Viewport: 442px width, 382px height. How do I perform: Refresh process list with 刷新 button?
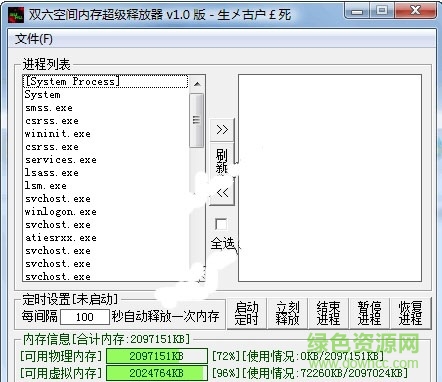coord(222,161)
